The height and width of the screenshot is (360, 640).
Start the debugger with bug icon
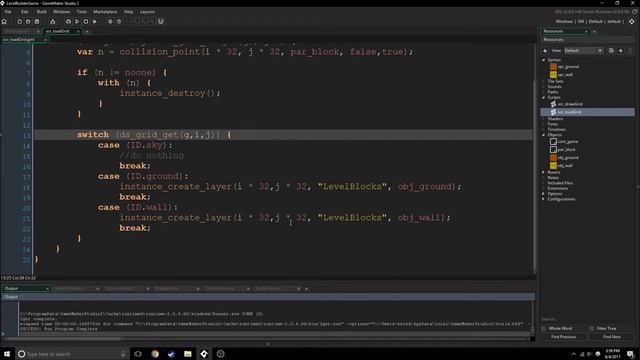[x=68, y=22]
